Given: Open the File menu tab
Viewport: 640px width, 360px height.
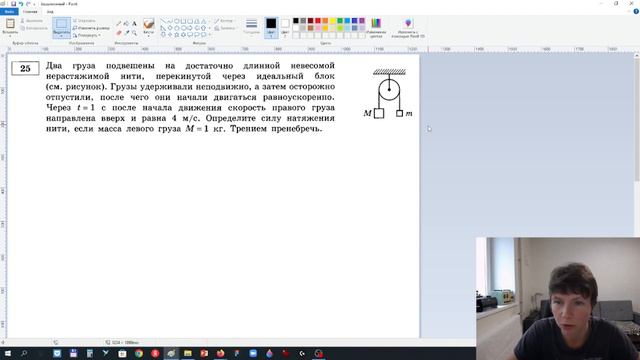Looking at the screenshot, I should [x=9, y=11].
